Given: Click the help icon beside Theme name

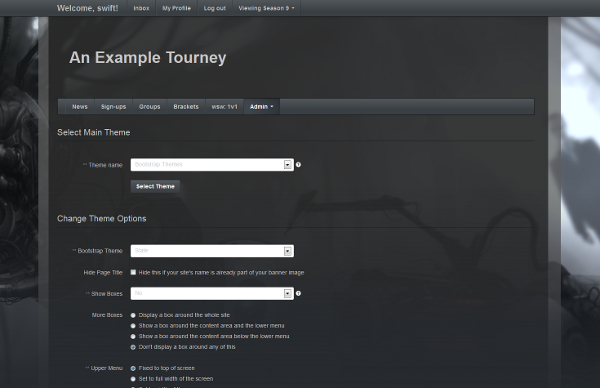Looking at the screenshot, I should 298,165.
